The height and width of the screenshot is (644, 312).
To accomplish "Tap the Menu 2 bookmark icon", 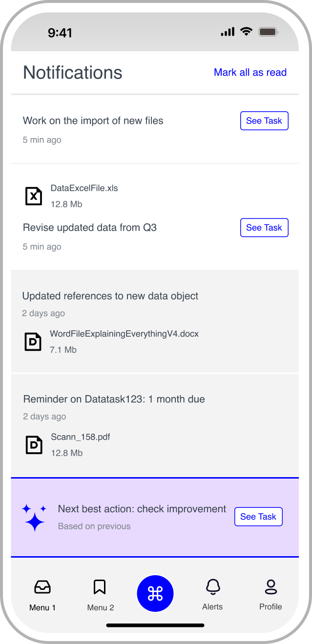I will 100,587.
